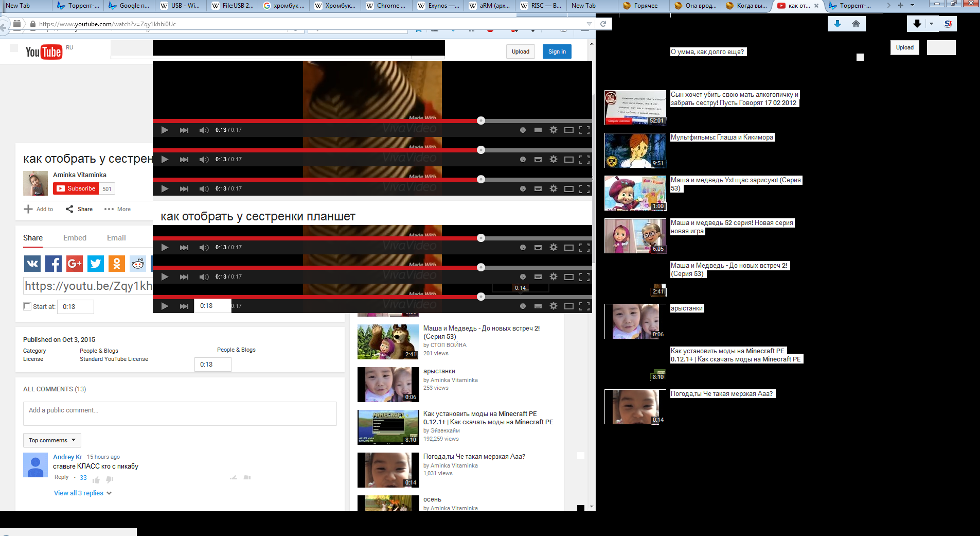Go to the YouTube home logo
The width and height of the screenshot is (980, 536).
44,52
